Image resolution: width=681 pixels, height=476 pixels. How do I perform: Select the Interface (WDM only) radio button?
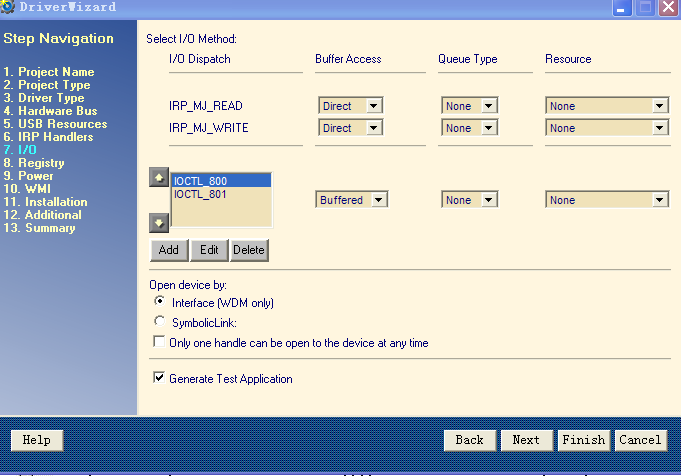coord(160,302)
